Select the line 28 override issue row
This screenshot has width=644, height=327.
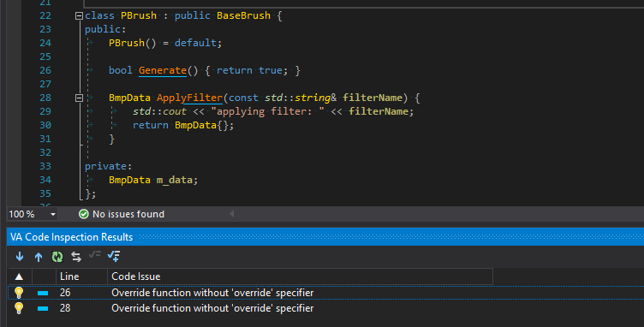tap(325, 308)
